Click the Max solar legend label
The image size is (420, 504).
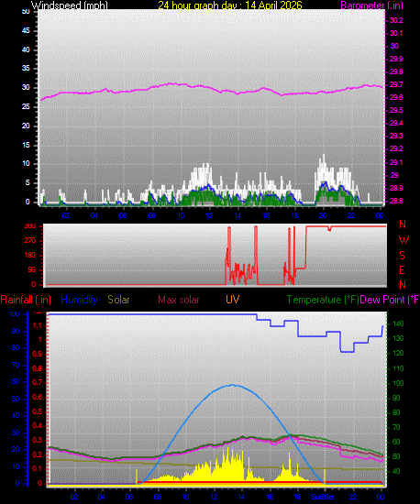[179, 300]
